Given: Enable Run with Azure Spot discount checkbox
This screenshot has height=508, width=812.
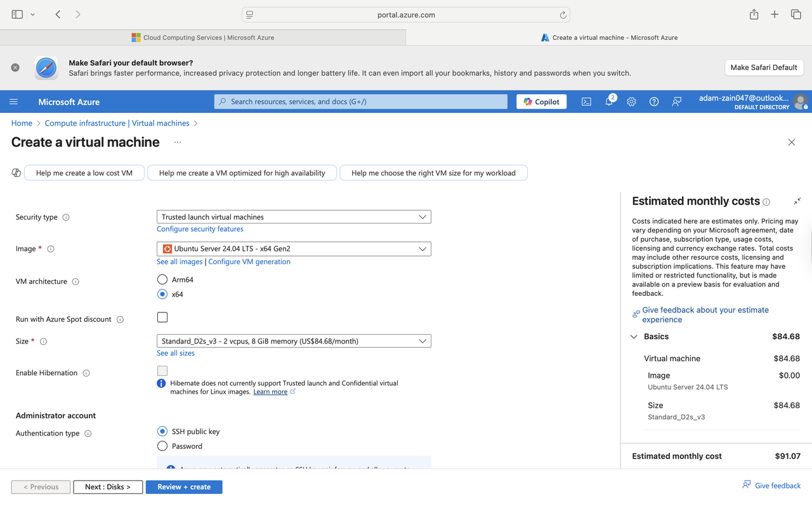Looking at the screenshot, I should coord(162,317).
